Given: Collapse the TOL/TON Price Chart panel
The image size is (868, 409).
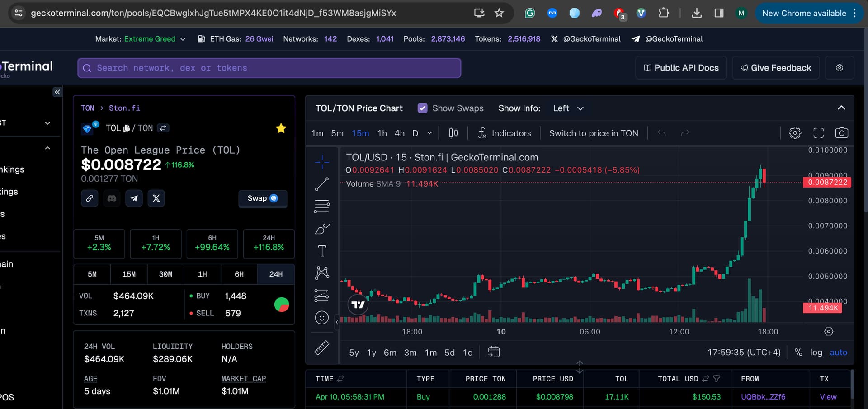Looking at the screenshot, I should coord(841,108).
